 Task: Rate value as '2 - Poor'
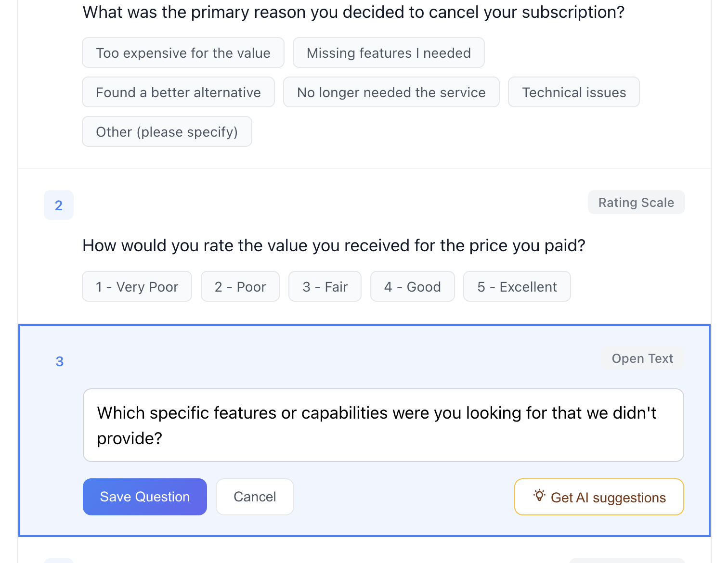[x=240, y=287]
